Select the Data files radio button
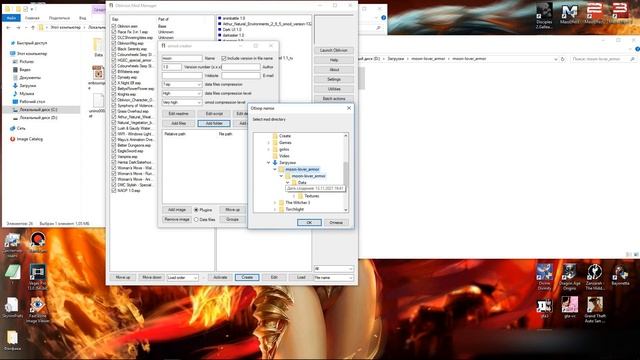Image resolution: width=640 pixels, height=360 pixels. pyautogui.click(x=196, y=220)
